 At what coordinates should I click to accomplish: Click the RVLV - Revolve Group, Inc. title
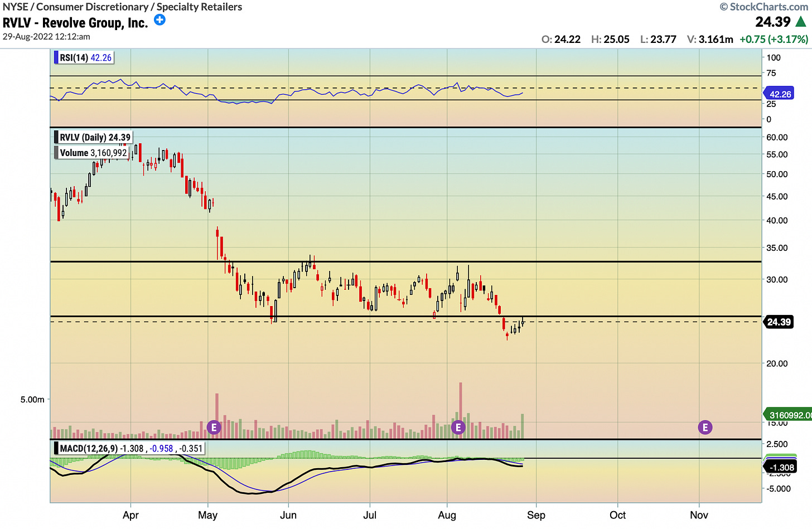[x=75, y=23]
